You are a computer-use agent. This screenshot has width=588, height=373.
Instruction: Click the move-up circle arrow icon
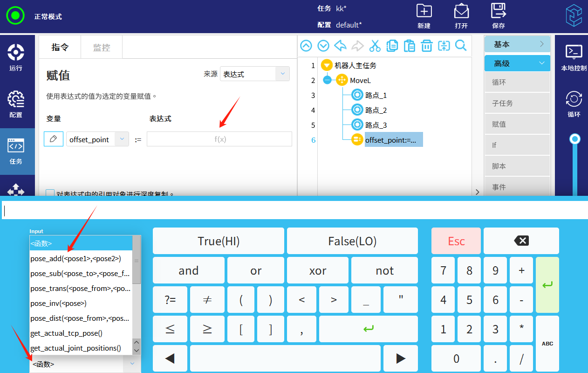click(306, 46)
